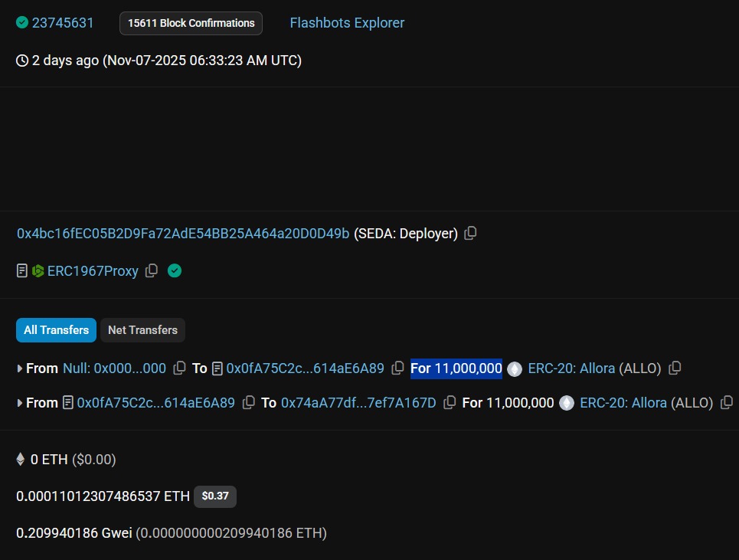Copy the From address in second transfer

(x=248, y=403)
